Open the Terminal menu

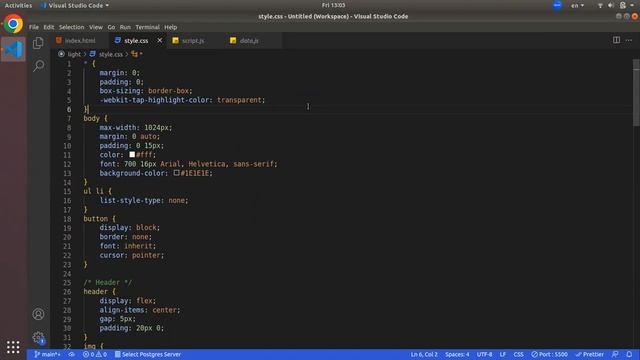pyautogui.click(x=147, y=27)
